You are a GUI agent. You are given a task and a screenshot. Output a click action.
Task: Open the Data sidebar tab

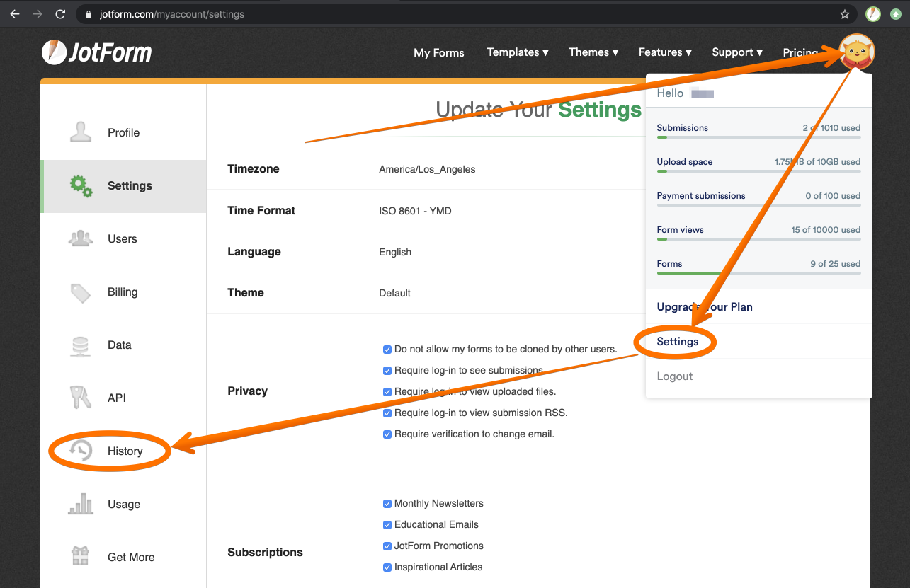coord(123,345)
